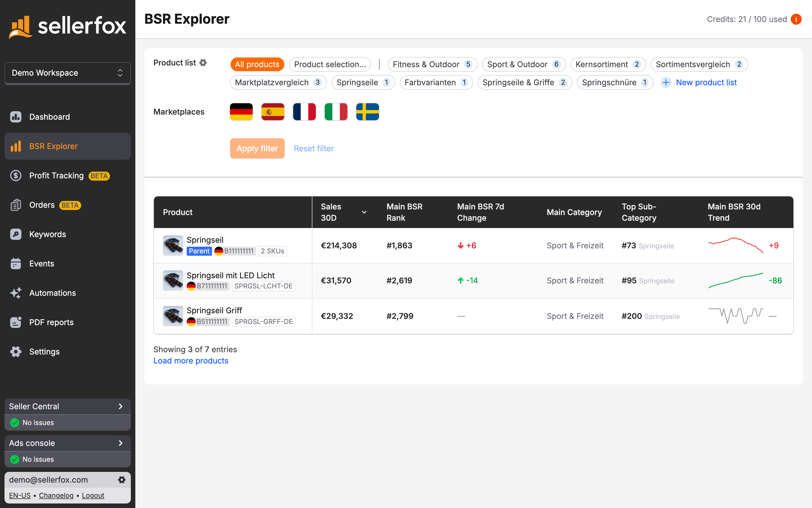Expand the Ads console chevron
Viewport: 812px width, 508px height.
[x=120, y=443]
